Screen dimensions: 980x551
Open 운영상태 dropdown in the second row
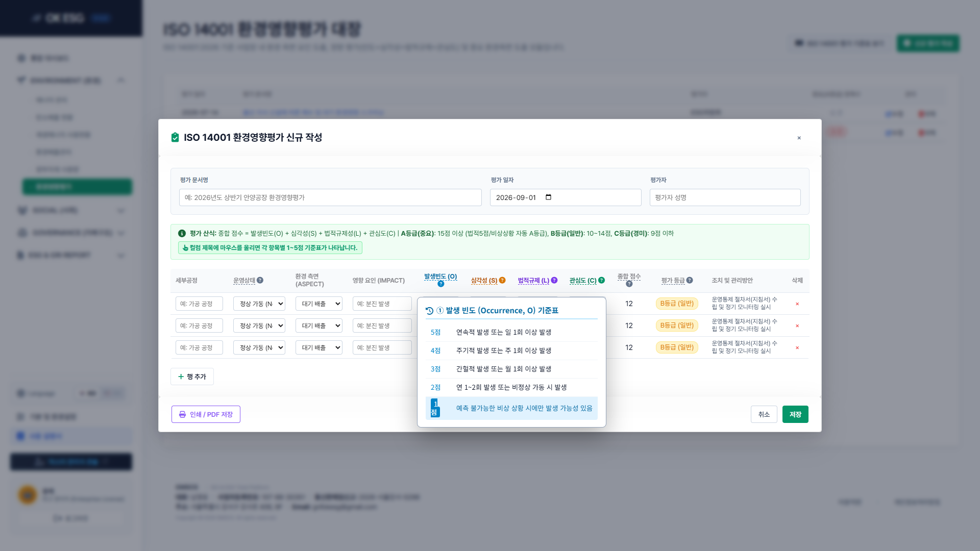(259, 325)
